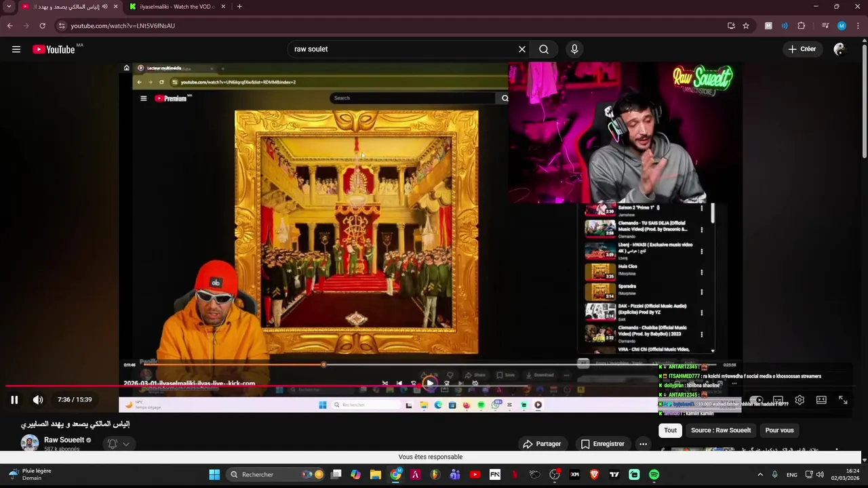Open YouTube guide hamburger menu
Viewport: 868px width, 488px height.
(x=16, y=49)
